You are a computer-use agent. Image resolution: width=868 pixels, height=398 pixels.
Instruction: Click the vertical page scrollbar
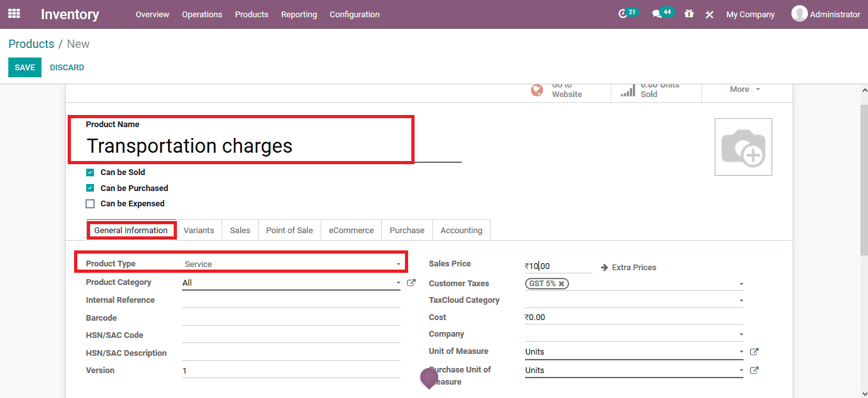864,181
